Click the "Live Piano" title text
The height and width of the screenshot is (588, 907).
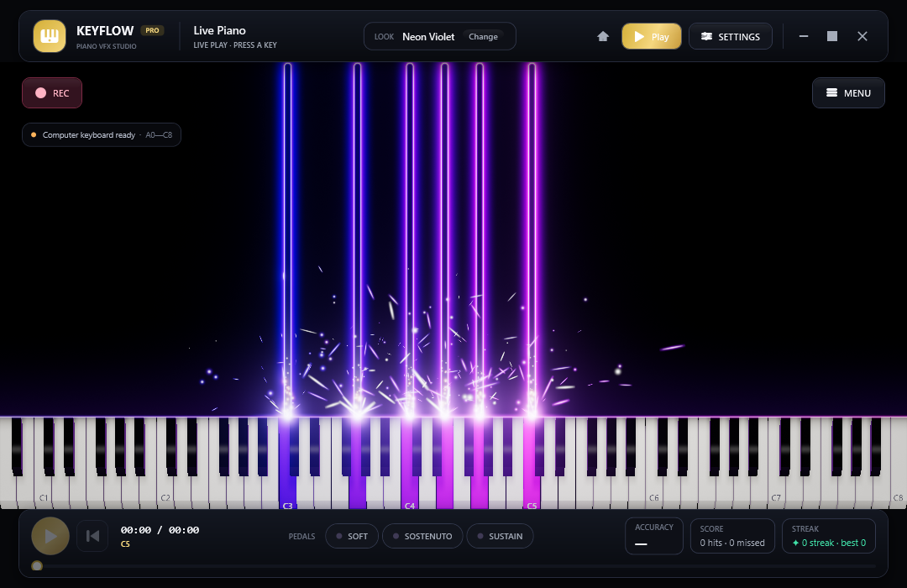pyautogui.click(x=219, y=31)
